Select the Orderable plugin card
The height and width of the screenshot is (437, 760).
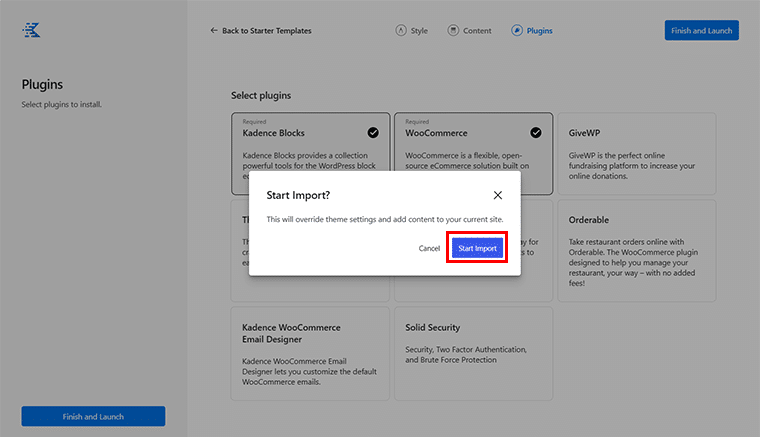(636, 251)
